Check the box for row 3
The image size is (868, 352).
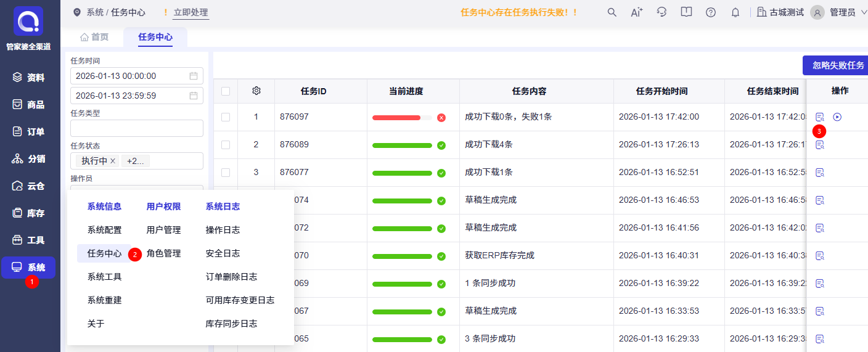[226, 172]
